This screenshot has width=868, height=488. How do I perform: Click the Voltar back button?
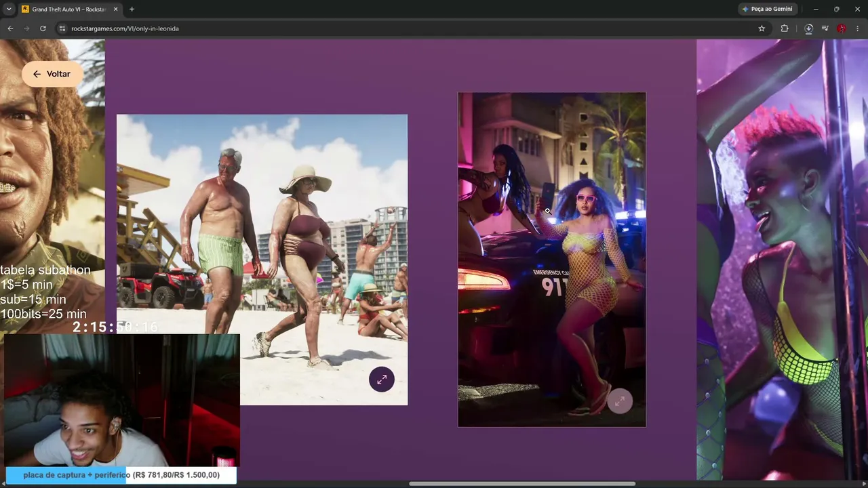coord(52,74)
